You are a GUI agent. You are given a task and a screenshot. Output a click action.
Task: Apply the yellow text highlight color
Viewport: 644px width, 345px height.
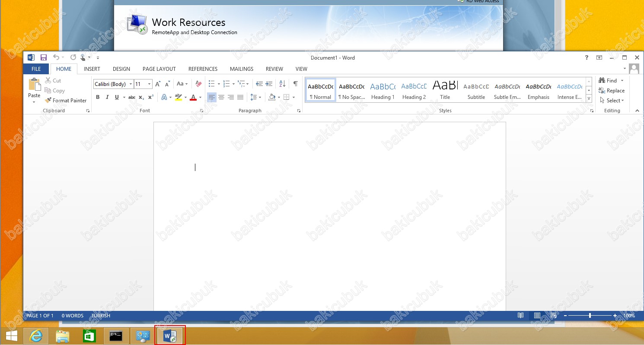pyautogui.click(x=179, y=98)
